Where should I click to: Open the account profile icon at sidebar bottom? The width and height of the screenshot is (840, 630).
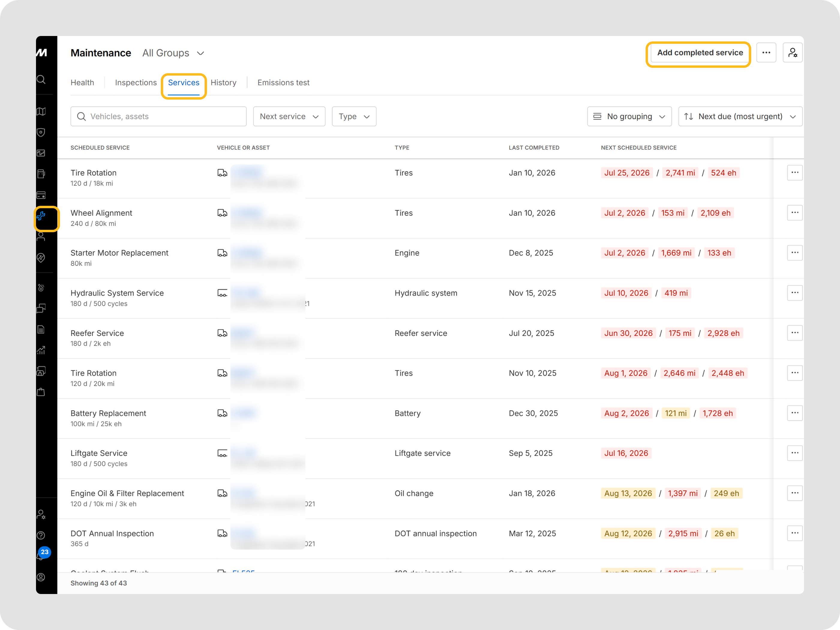[41, 577]
